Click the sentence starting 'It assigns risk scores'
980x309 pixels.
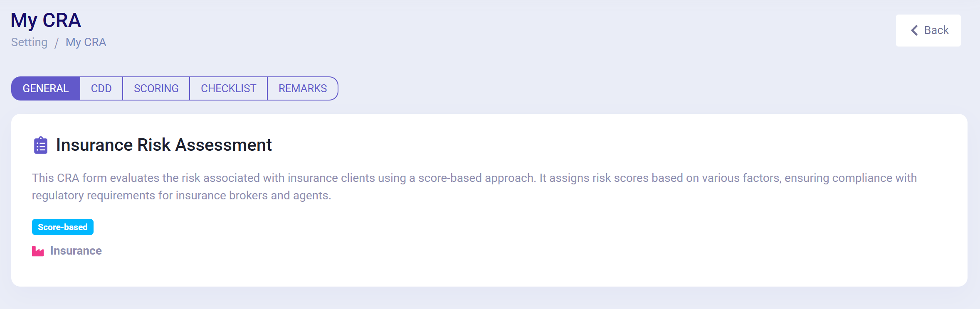(x=728, y=178)
